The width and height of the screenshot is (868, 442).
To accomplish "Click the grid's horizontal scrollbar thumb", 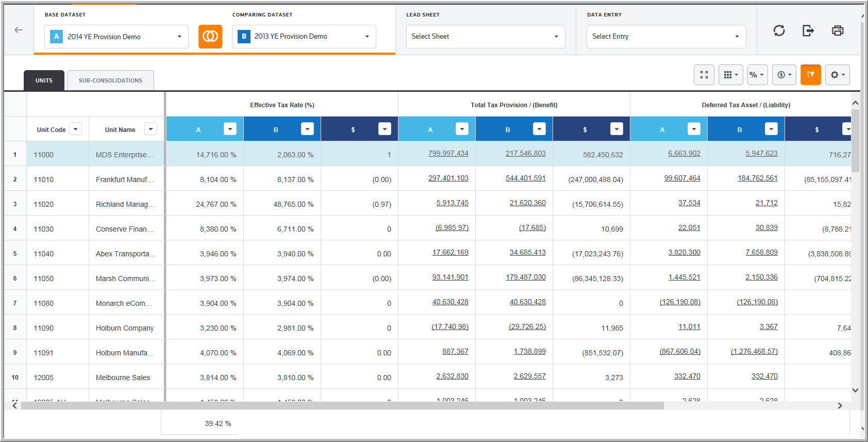I will point(342,405).
